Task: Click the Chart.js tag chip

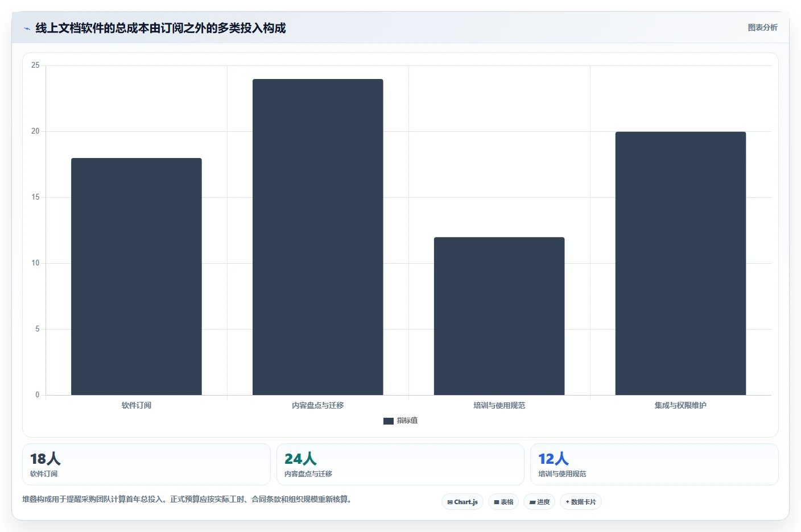Action: coord(463,502)
